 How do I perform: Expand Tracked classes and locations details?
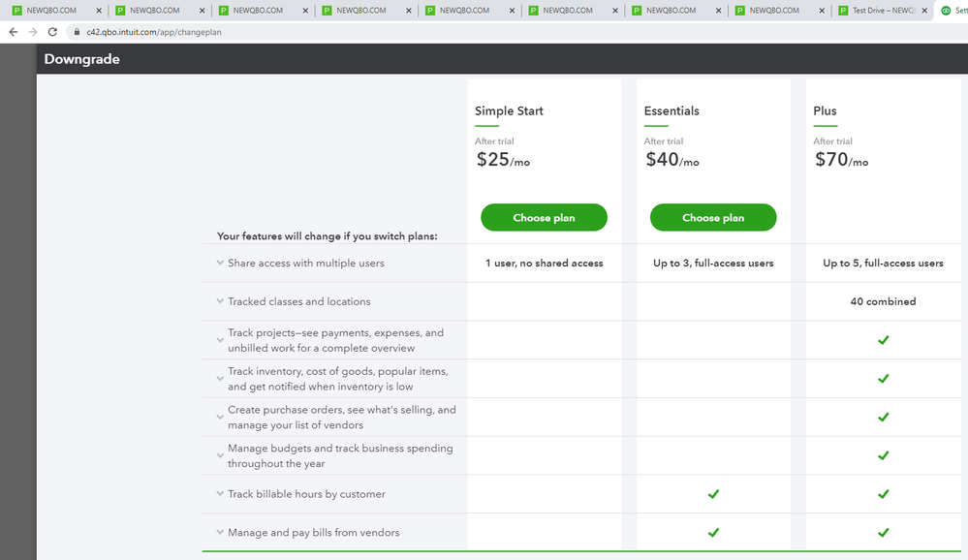click(x=221, y=301)
